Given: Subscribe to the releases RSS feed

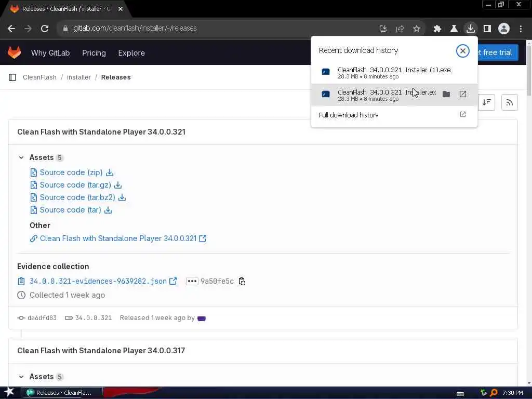Looking at the screenshot, I should (509, 102).
